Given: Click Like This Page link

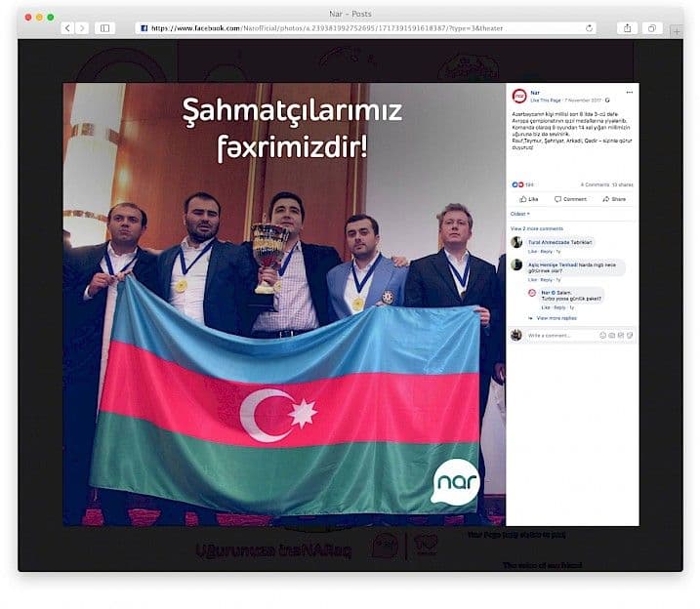Looking at the screenshot, I should [545, 101].
